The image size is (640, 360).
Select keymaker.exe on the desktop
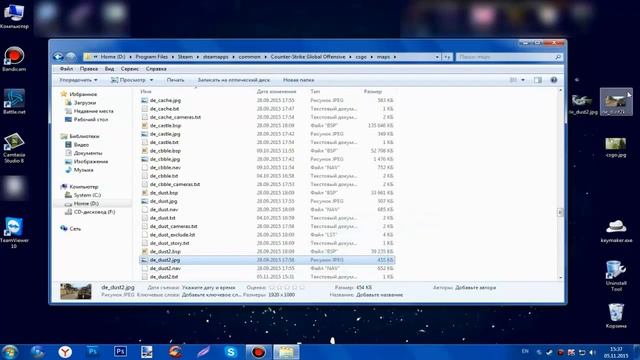point(616,231)
